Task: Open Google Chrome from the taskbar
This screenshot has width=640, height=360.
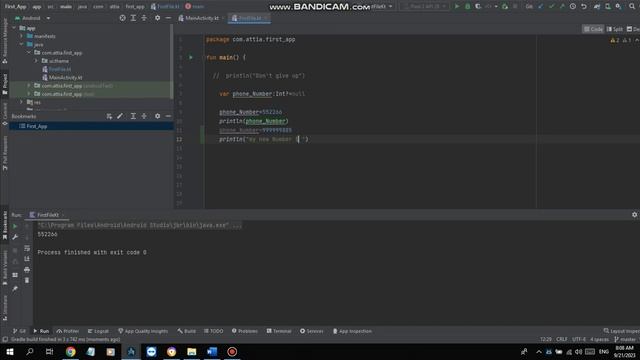Action: (x=71, y=351)
